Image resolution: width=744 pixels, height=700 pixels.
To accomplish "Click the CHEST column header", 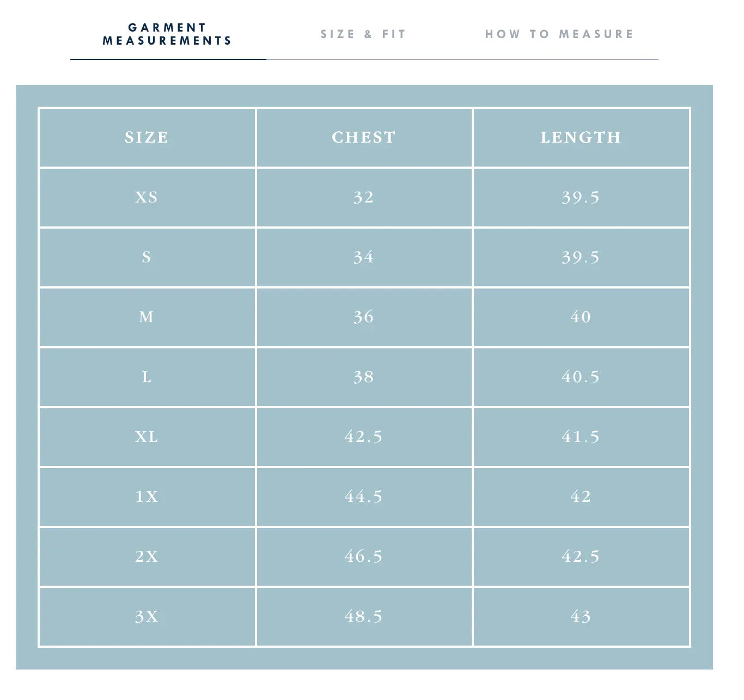I will (x=364, y=138).
